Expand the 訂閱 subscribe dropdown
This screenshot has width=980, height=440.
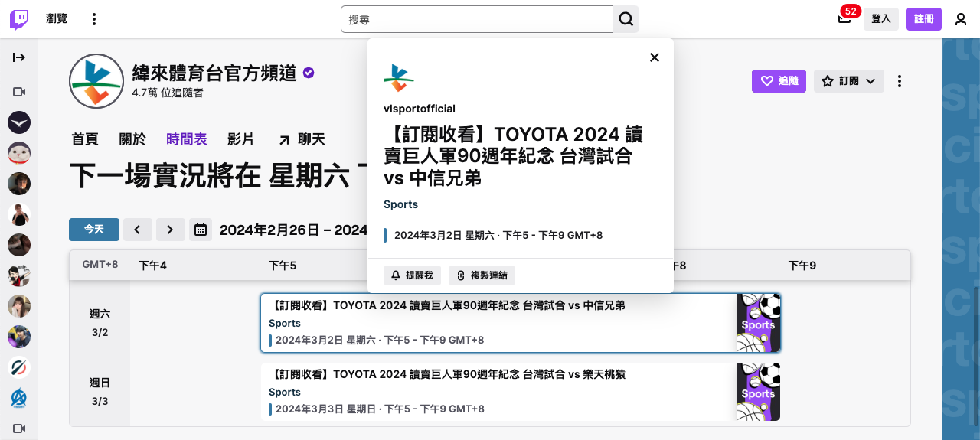click(x=848, y=81)
